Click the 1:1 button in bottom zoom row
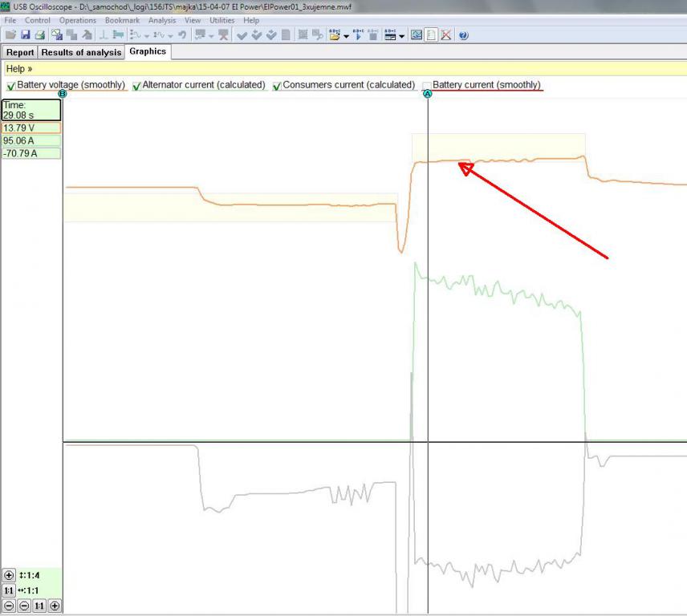The height and width of the screenshot is (616, 687). (x=39, y=606)
